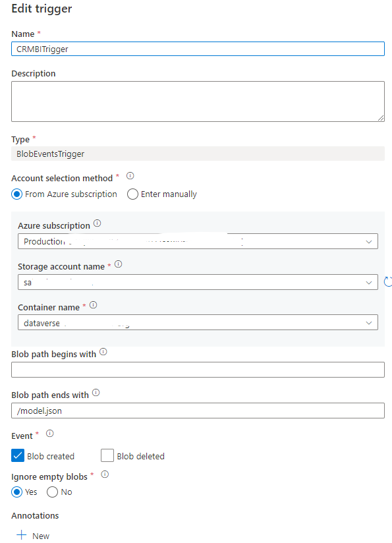Expand the Storage account name dropdown

(198, 282)
